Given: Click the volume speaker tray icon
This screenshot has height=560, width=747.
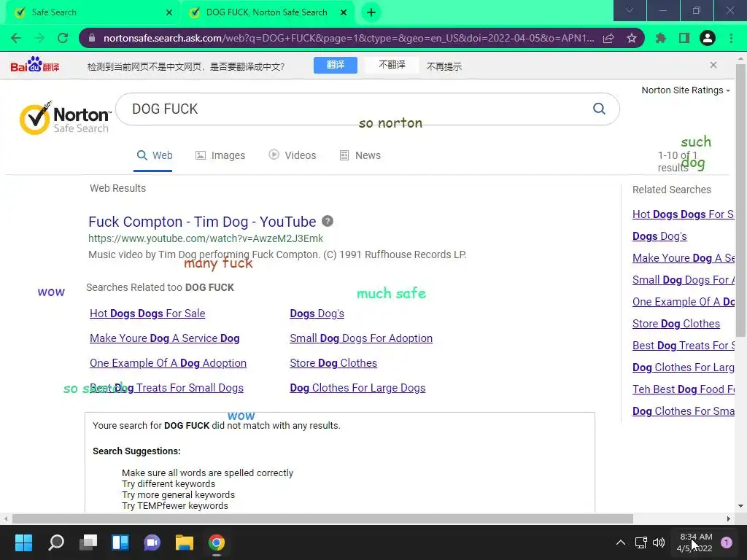Looking at the screenshot, I should [659, 542].
